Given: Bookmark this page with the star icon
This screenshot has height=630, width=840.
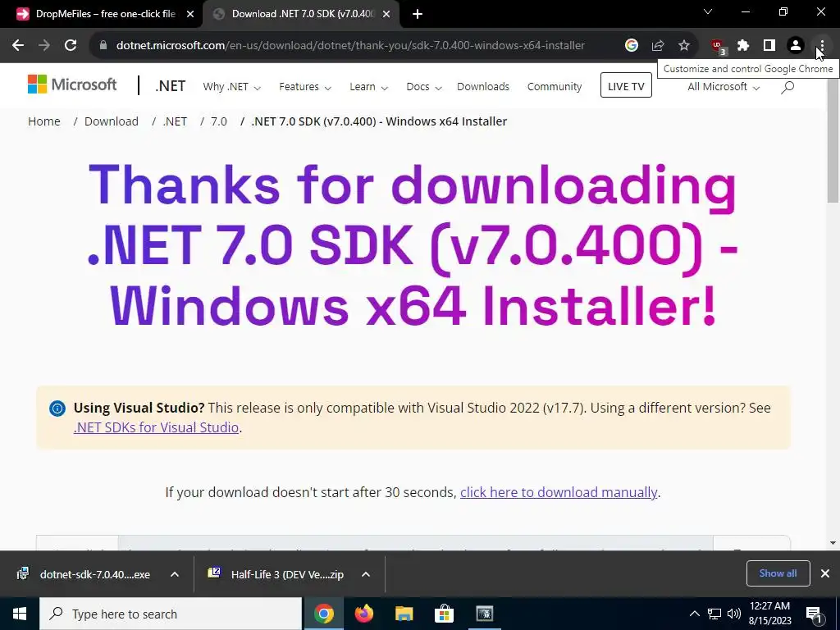Looking at the screenshot, I should 684,46.
